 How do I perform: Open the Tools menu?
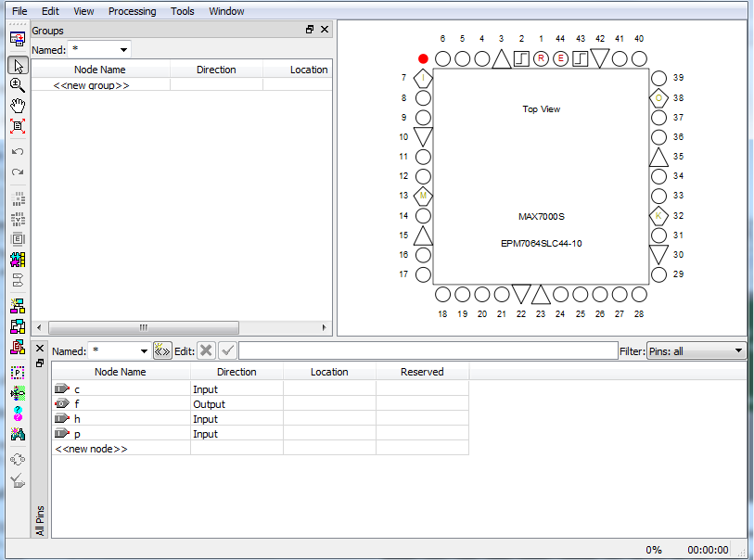183,11
